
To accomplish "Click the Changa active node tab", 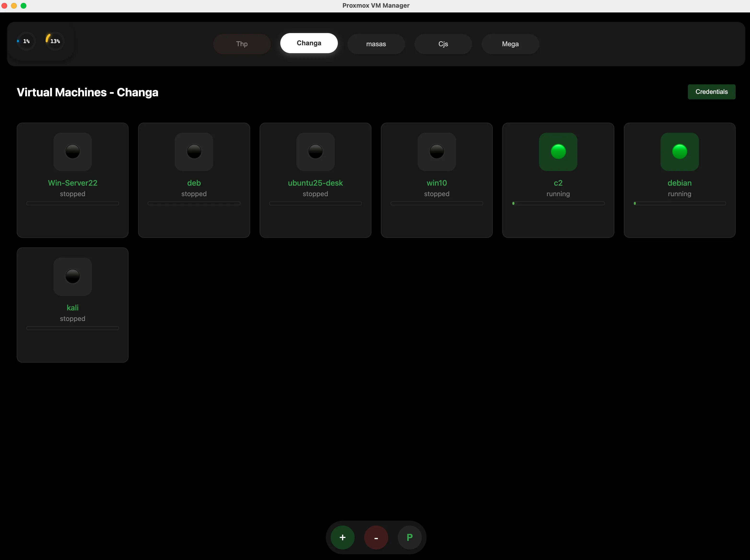I will [309, 43].
